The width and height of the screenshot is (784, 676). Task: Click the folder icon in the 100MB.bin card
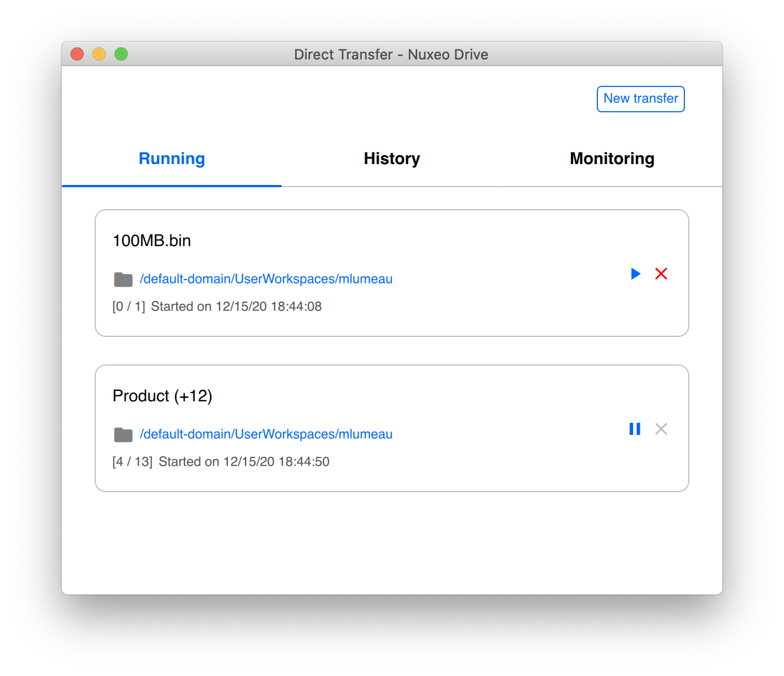pyautogui.click(x=123, y=280)
